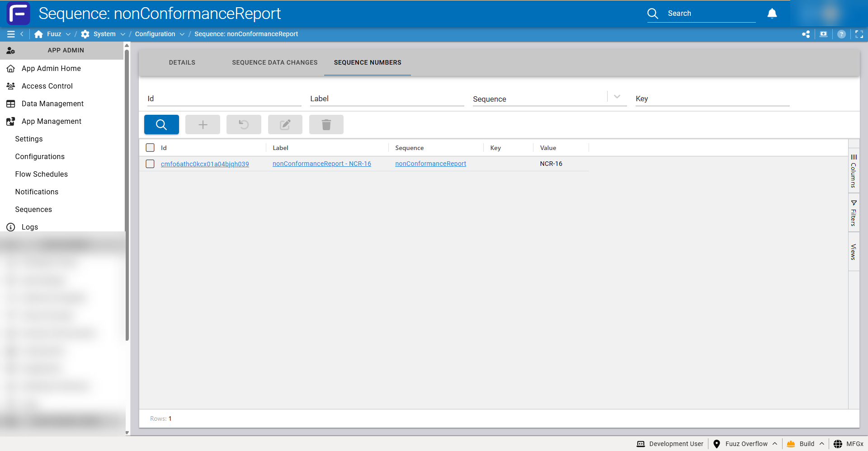Switch to the Details tab
This screenshot has height=451, width=868.
pos(182,62)
